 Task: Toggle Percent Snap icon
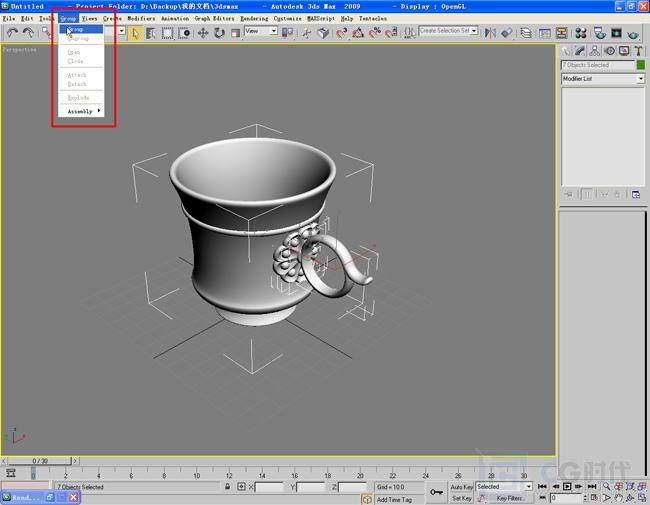374,33
